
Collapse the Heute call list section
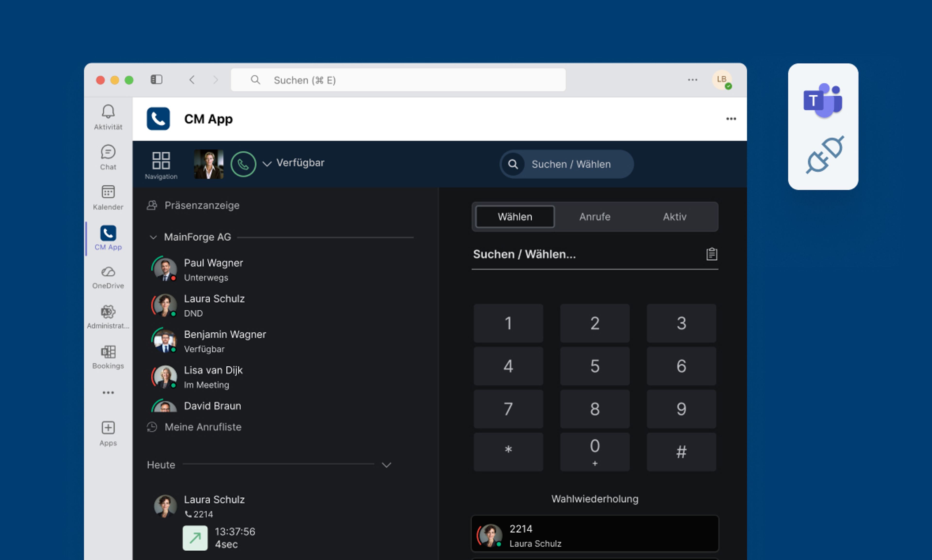386,465
